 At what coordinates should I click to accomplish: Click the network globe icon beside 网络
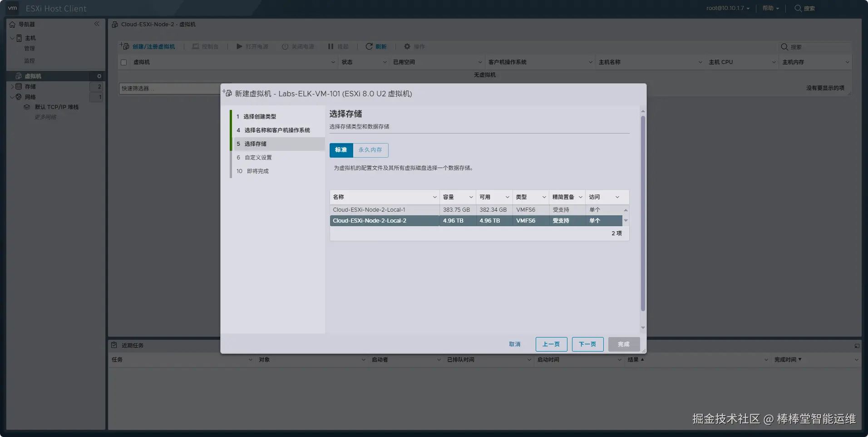pos(19,97)
